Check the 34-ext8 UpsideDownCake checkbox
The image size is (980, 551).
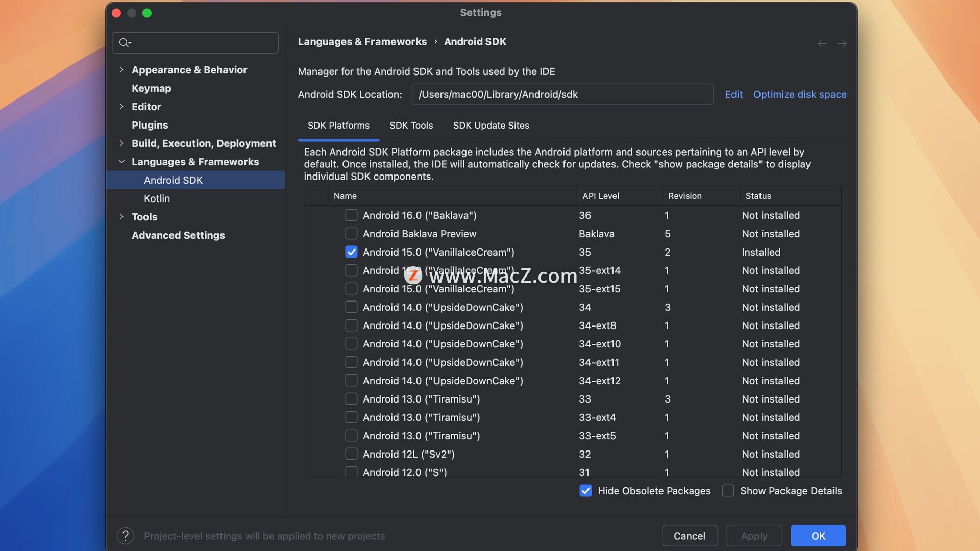point(351,325)
